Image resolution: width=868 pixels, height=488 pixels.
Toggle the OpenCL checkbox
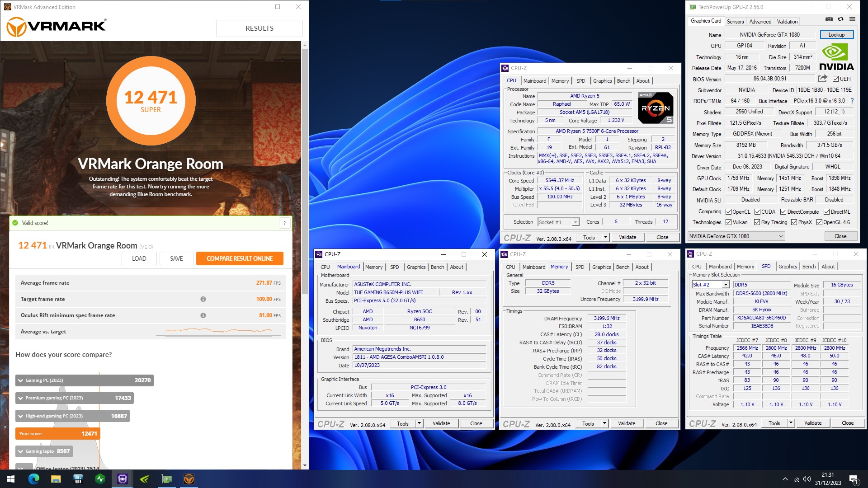[x=728, y=212]
